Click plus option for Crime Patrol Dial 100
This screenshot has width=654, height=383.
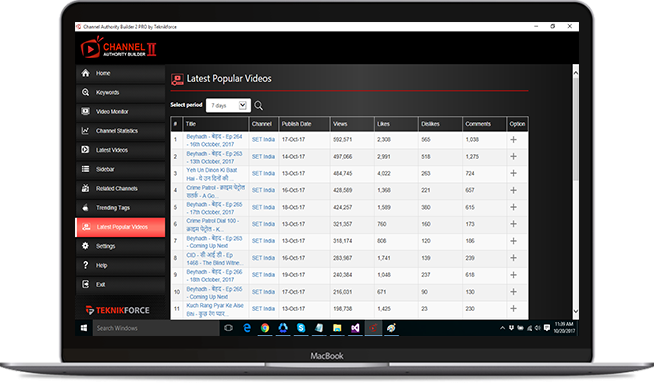pos(513,224)
